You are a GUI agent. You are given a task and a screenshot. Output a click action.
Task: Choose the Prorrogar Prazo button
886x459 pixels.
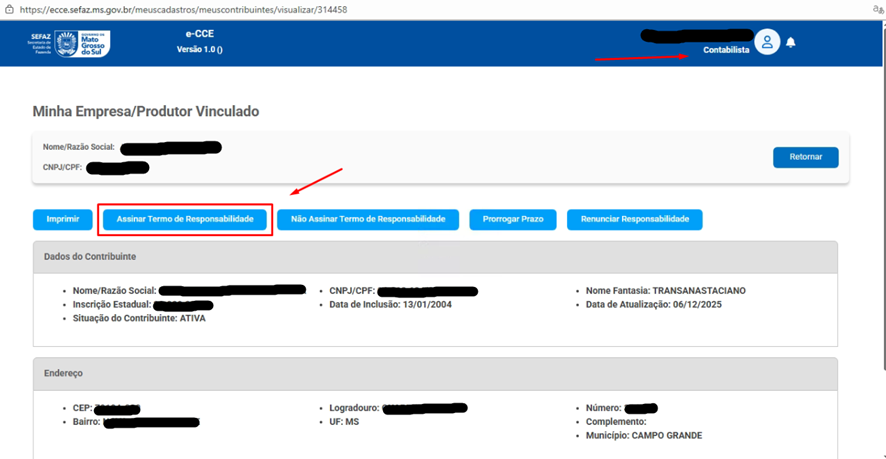pyautogui.click(x=512, y=219)
